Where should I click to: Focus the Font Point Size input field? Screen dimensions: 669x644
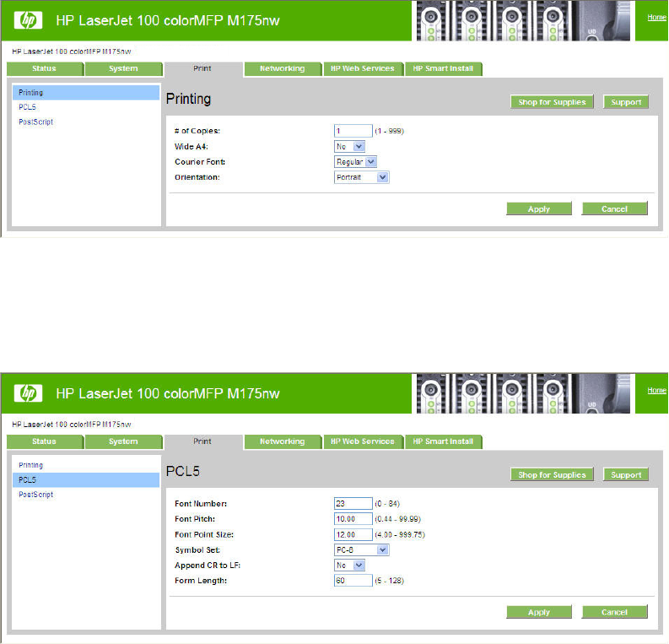pos(353,534)
